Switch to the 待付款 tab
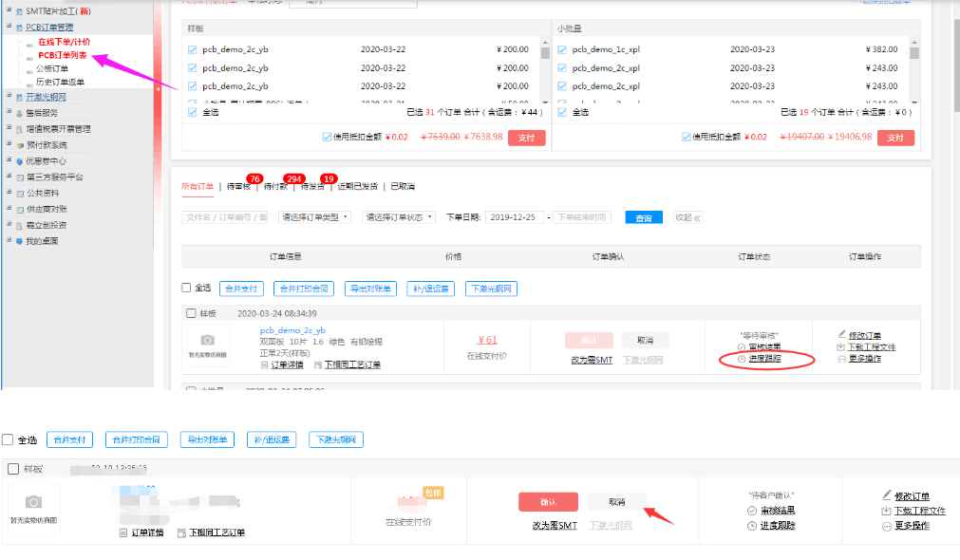This screenshot has width=960, height=560. coord(275,187)
